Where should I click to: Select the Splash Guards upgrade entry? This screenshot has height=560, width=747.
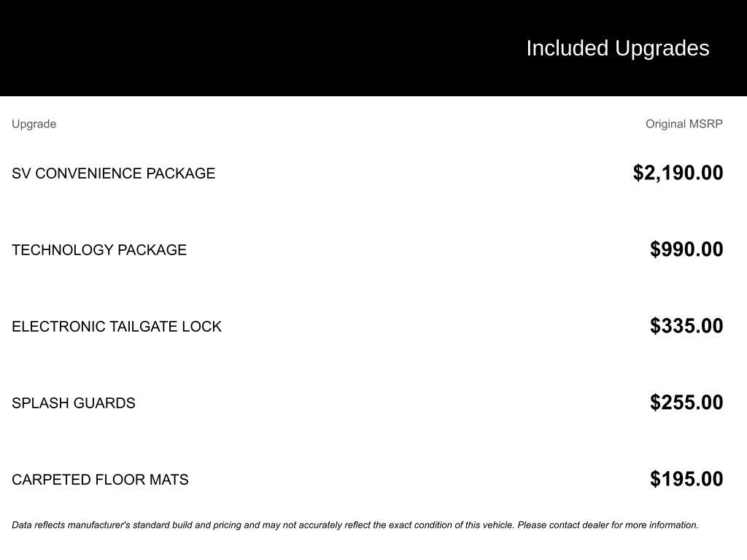(74, 402)
